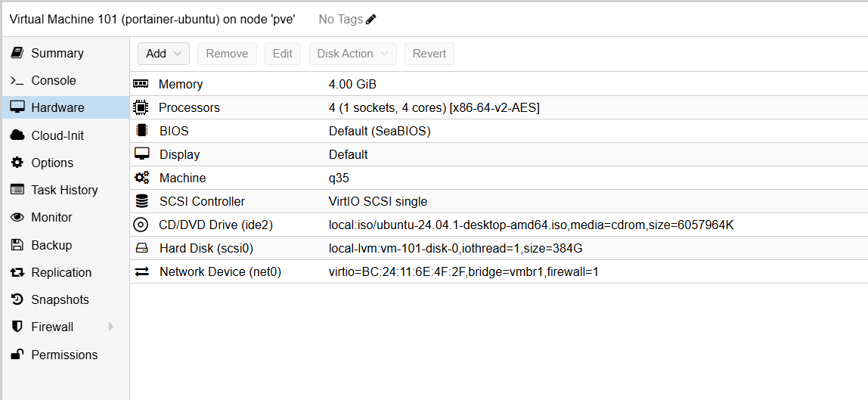This screenshot has height=400, width=868.
Task: Select the BIOS Default (SeaBIOS) row
Action: (x=379, y=131)
